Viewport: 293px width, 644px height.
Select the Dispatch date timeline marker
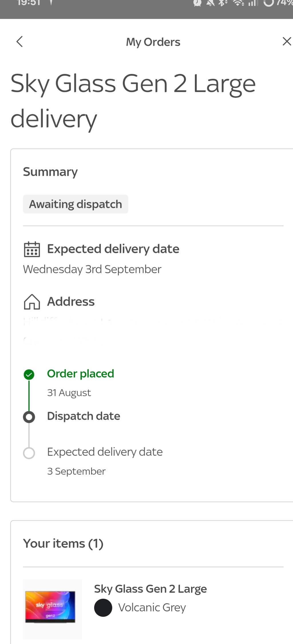(x=29, y=417)
